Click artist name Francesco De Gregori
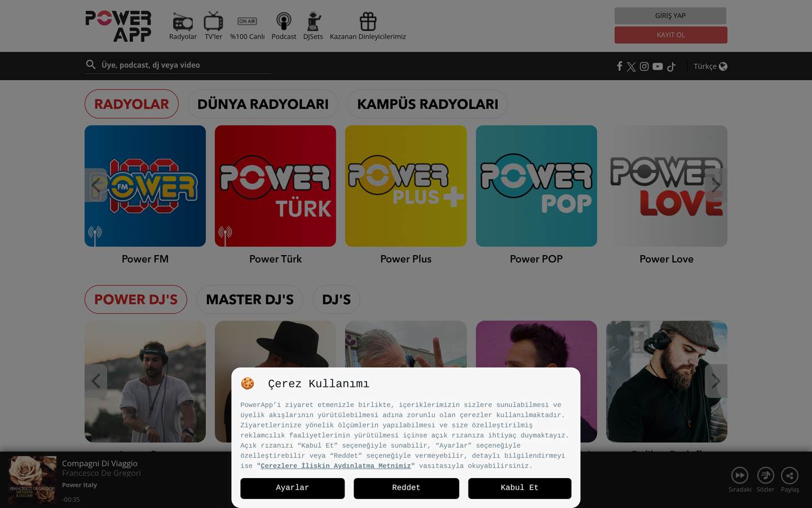Screen dimensions: 812x508 (x=101, y=473)
